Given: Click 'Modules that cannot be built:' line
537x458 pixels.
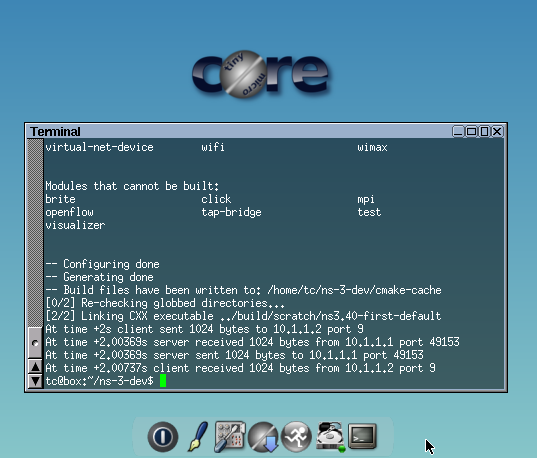Looking at the screenshot, I should click(132, 186).
